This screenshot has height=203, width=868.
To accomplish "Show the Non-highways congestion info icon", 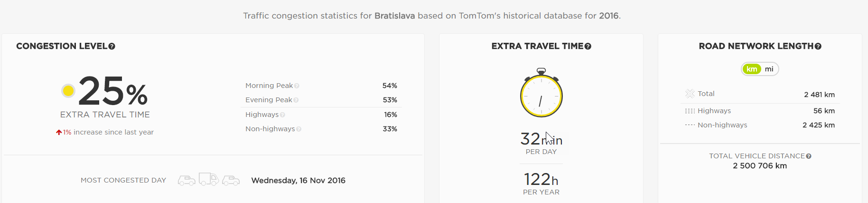I will pyautogui.click(x=299, y=129).
